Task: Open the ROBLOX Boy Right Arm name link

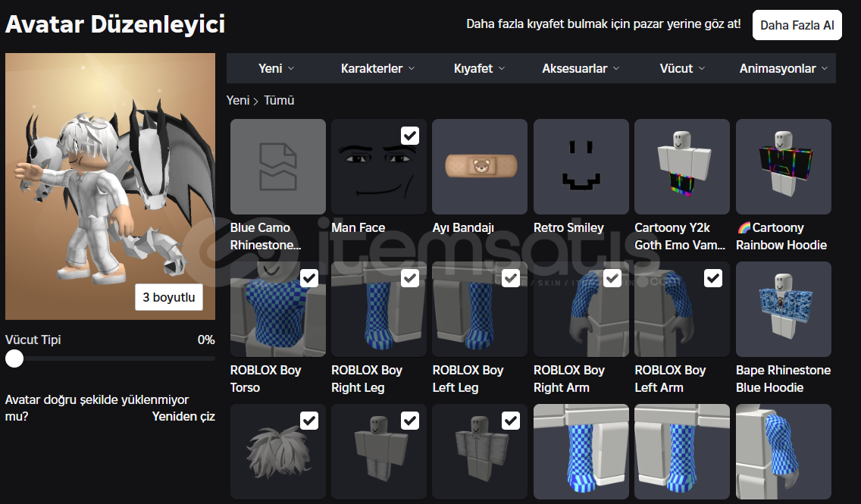Action: coord(569,379)
